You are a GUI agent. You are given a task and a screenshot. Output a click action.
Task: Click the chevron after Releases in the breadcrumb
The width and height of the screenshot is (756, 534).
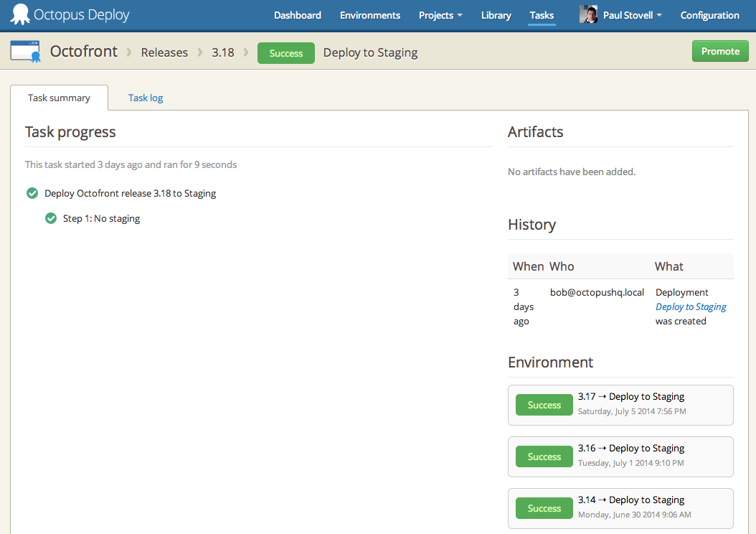pos(199,52)
